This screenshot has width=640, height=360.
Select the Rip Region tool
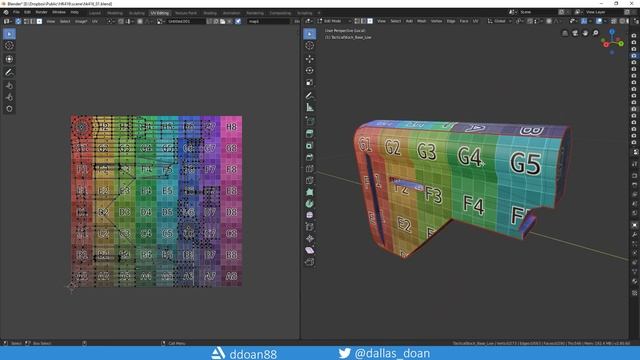[310, 262]
